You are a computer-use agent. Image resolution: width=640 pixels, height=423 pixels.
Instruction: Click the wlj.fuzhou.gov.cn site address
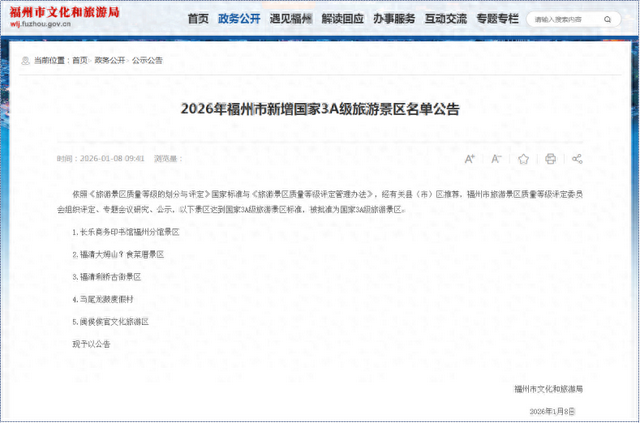coord(40,24)
